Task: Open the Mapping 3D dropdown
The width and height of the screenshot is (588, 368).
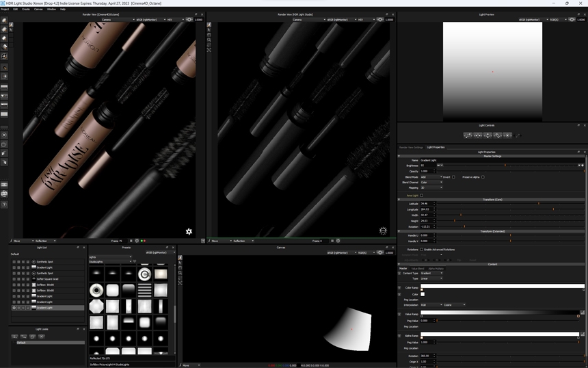Action: pos(431,187)
